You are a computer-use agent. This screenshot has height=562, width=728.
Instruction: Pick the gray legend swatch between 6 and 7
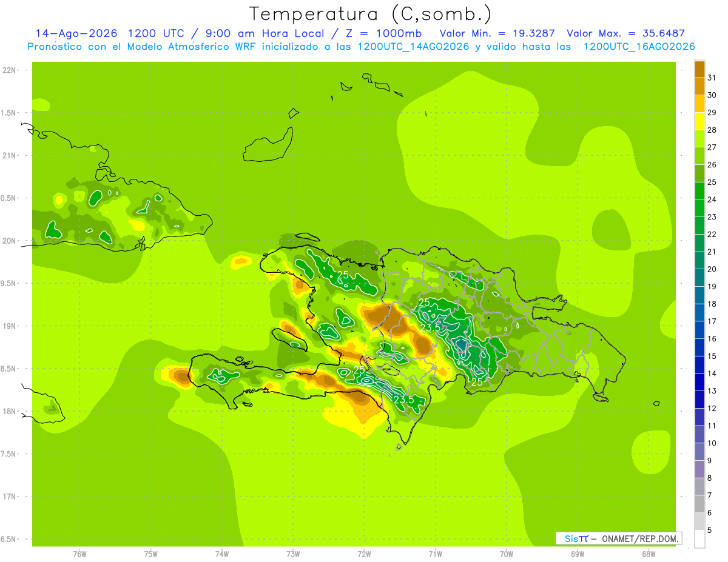[x=699, y=504]
